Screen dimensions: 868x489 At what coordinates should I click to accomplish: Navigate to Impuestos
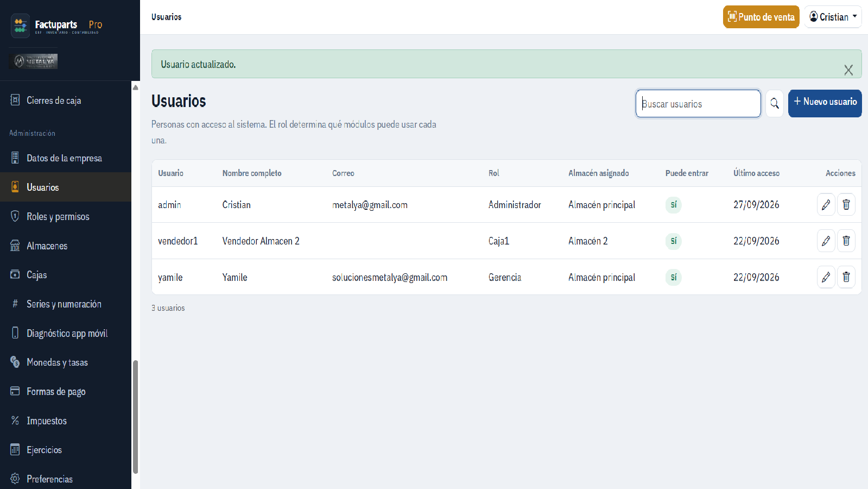[x=66, y=421]
